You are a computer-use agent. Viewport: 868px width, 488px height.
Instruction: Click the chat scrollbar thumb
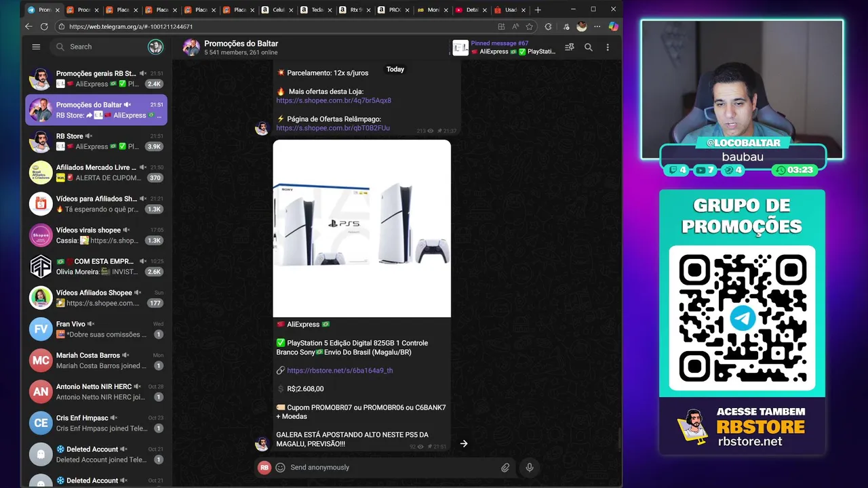618,439
